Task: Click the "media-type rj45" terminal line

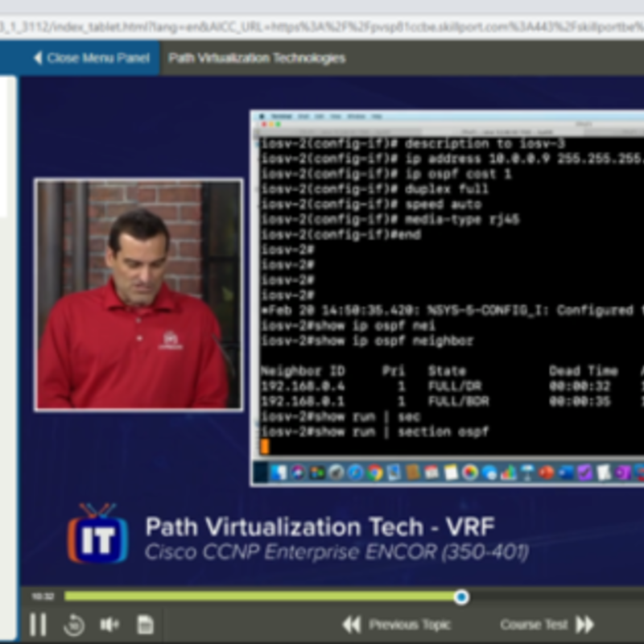Action: tap(390, 219)
